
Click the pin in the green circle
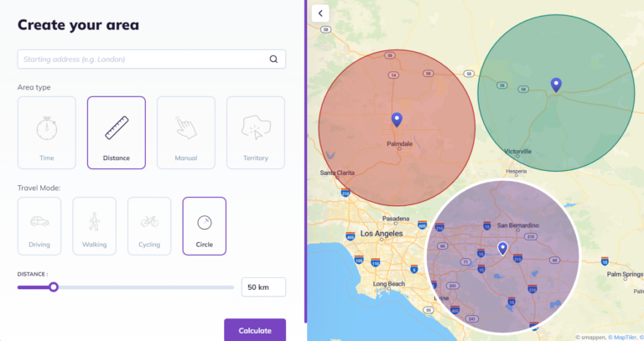tap(555, 84)
